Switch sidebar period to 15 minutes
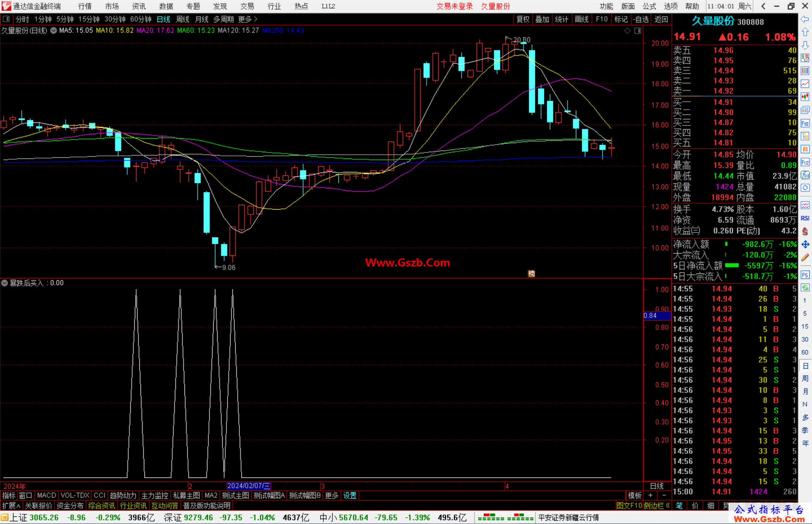The image size is (812, 524). pos(804,326)
